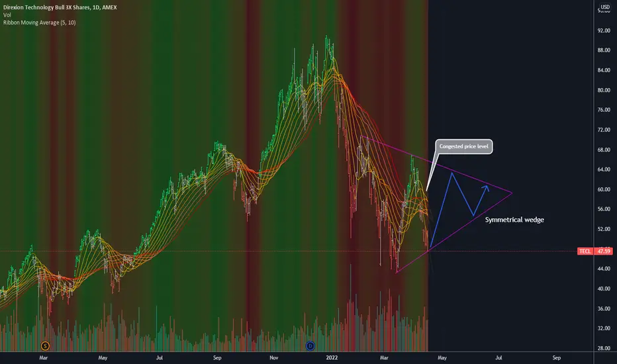The width and height of the screenshot is (617, 364).
Task: Click the red TECL price tag
Action: click(585, 251)
